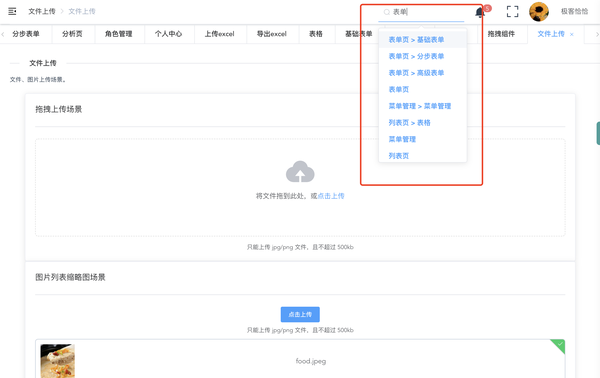Toggle fullscreen mode icon
Image resolution: width=600 pixels, height=378 pixels.
coord(512,11)
